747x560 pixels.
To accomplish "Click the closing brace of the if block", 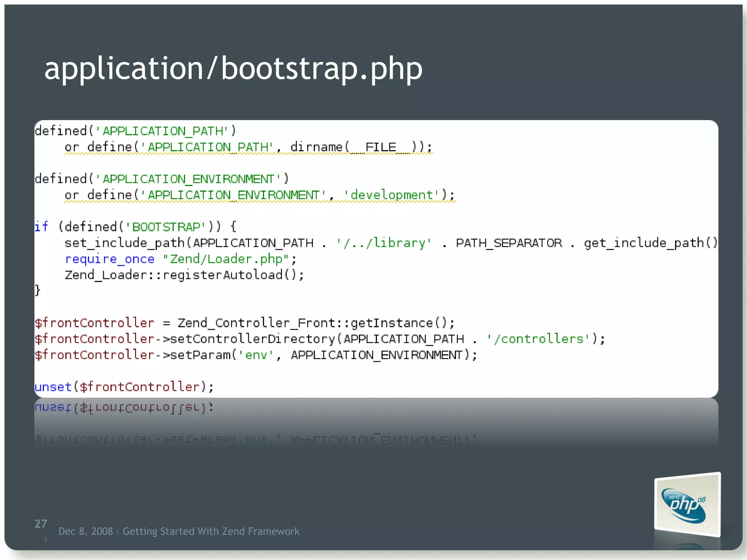I will tap(38, 290).
